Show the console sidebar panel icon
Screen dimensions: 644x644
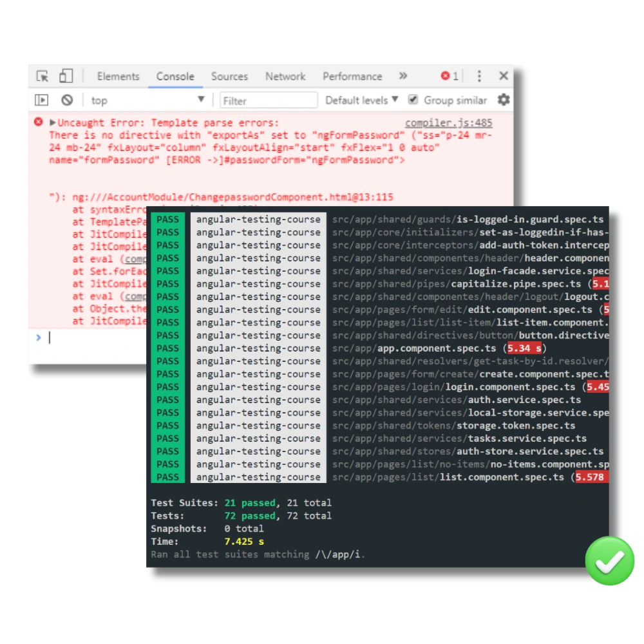(x=42, y=100)
